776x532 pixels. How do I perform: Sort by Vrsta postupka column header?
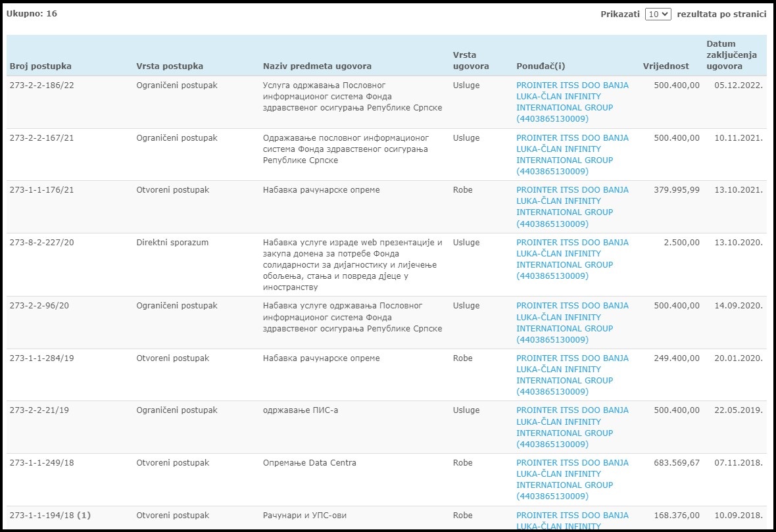(170, 66)
